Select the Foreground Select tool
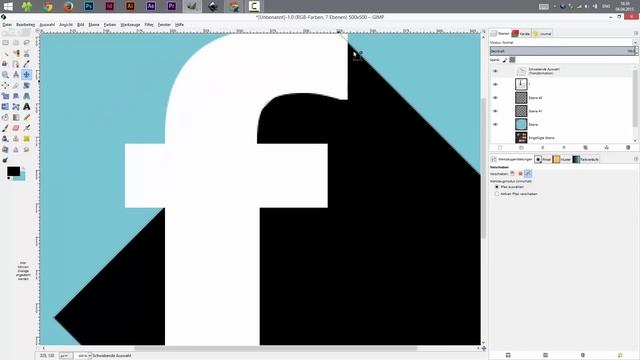 [5, 64]
